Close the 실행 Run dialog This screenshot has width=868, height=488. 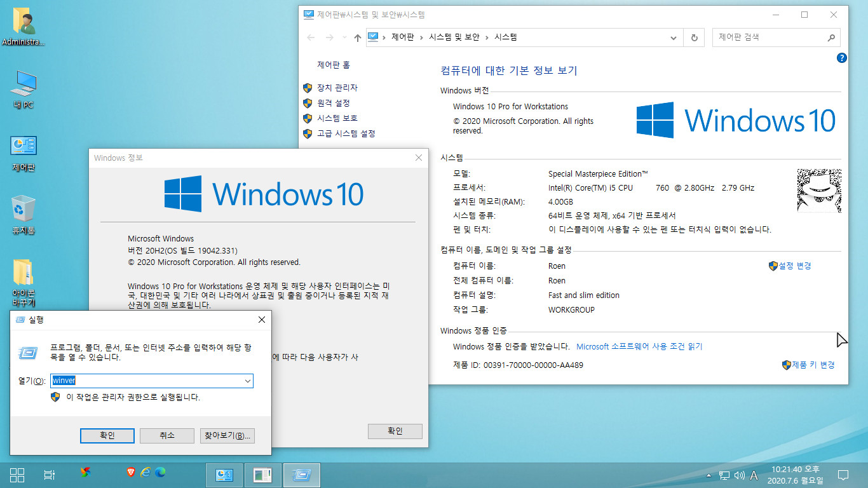pos(261,320)
